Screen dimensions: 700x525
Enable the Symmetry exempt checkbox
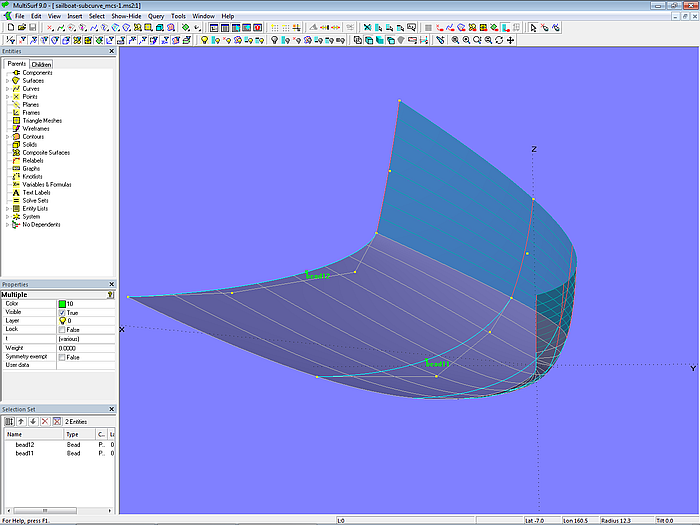point(62,357)
